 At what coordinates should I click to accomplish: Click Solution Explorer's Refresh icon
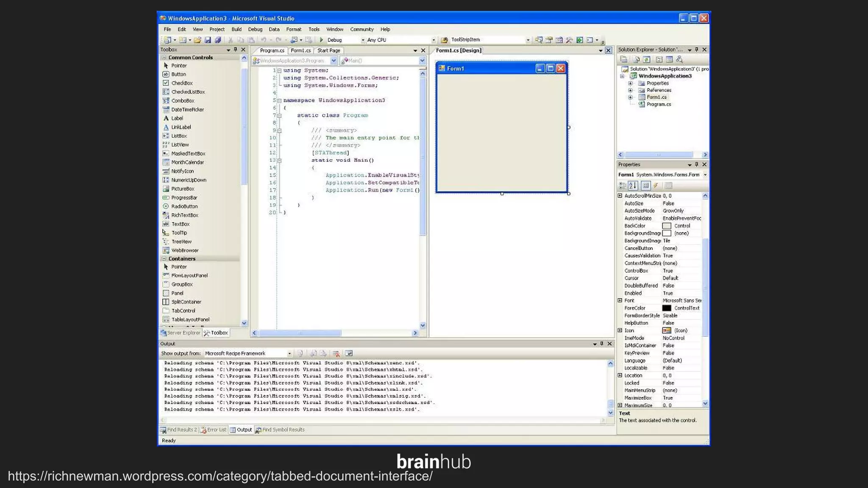(646, 60)
